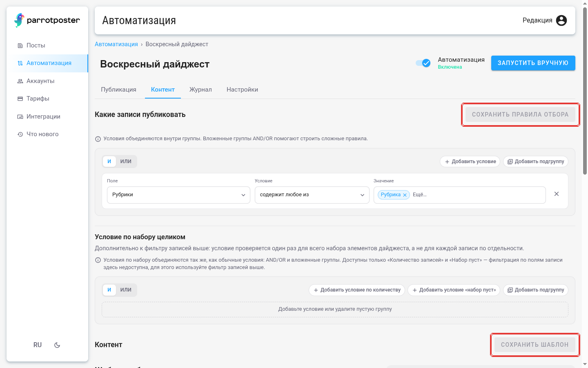Delete the Рубрики condition row
The width and height of the screenshot is (588, 368).
click(x=557, y=194)
